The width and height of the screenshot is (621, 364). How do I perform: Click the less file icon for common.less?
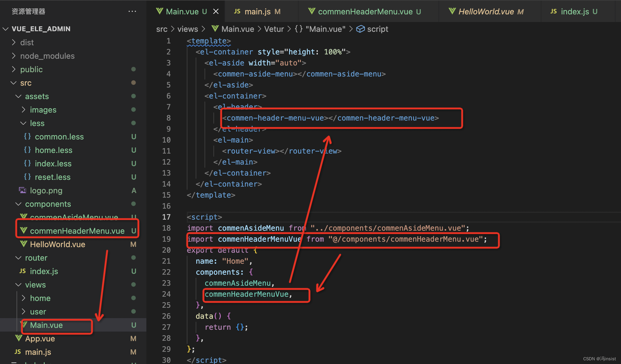27,136
